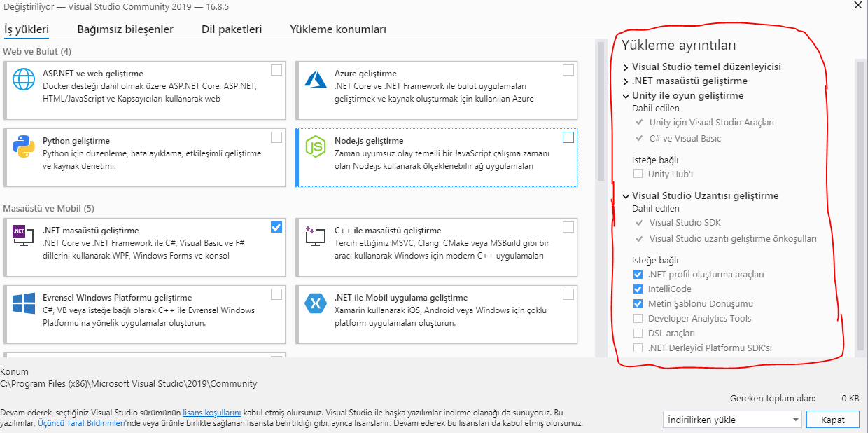Click the C# ve Visual Basic item
The image size is (868, 433).
pos(685,139)
